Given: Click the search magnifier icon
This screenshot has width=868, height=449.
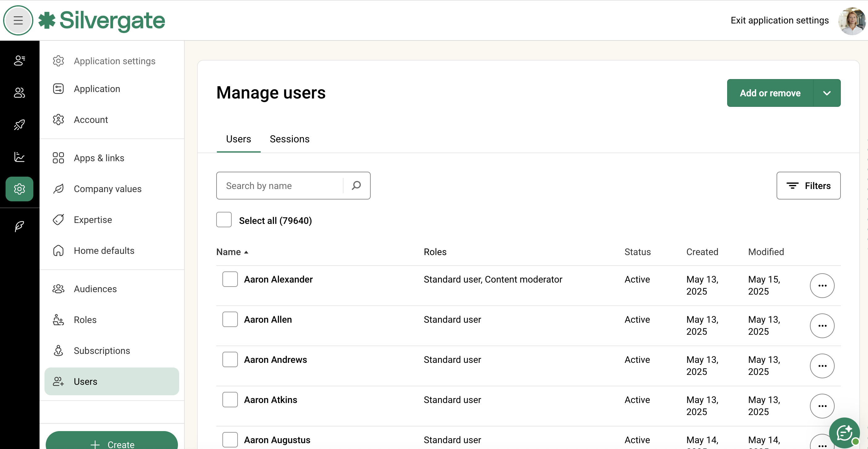Looking at the screenshot, I should (356, 186).
